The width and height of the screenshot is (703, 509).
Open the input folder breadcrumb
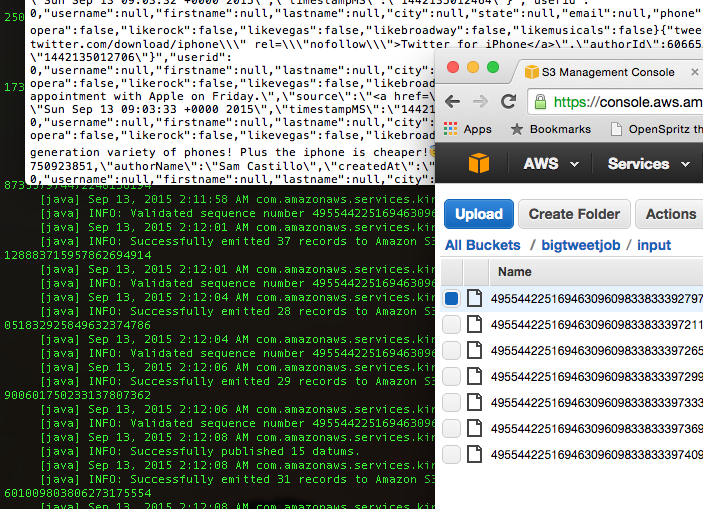pos(654,245)
